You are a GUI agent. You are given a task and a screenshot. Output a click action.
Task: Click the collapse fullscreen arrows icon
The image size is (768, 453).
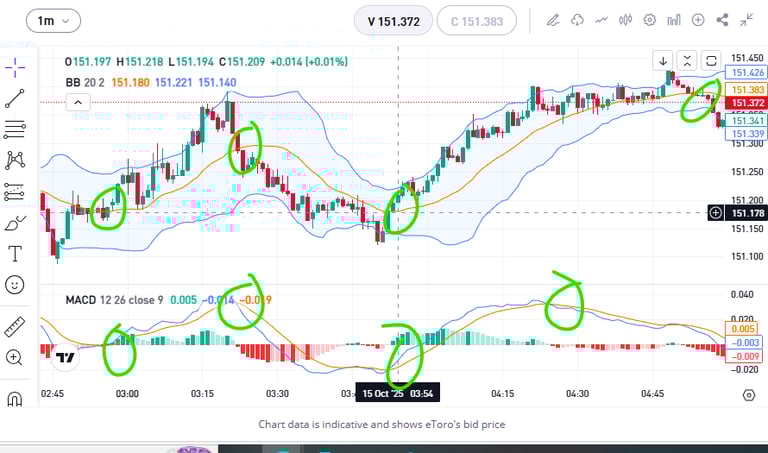(x=746, y=20)
